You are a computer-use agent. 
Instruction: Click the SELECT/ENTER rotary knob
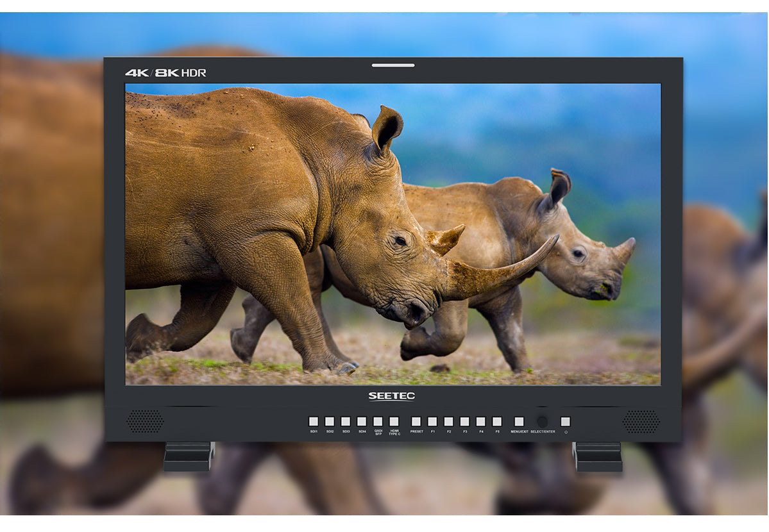(543, 422)
